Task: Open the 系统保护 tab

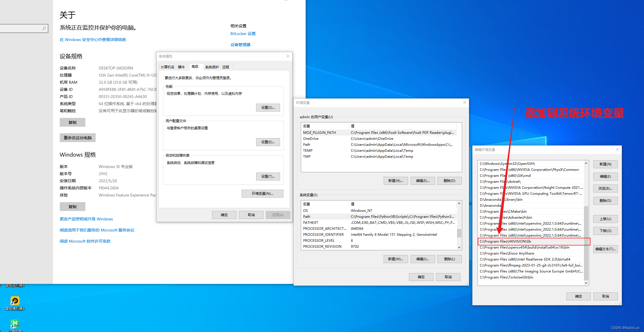Action: (212, 67)
